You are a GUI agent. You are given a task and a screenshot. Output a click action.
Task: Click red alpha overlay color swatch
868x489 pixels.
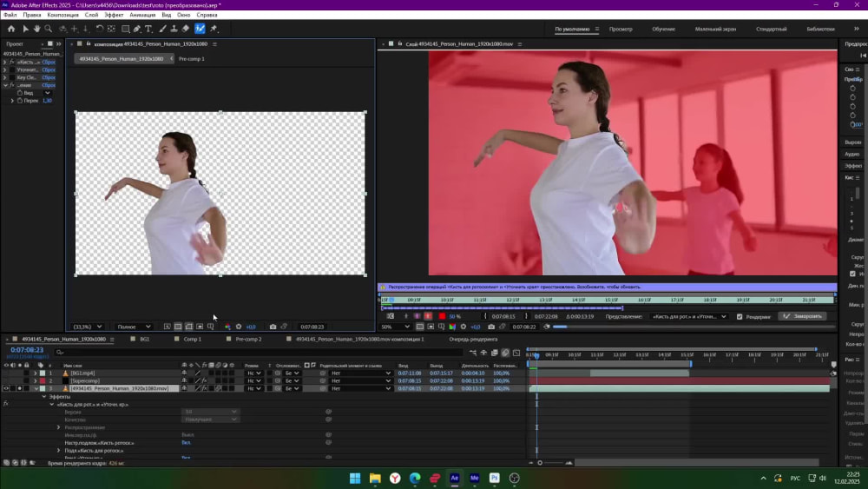[x=443, y=316]
